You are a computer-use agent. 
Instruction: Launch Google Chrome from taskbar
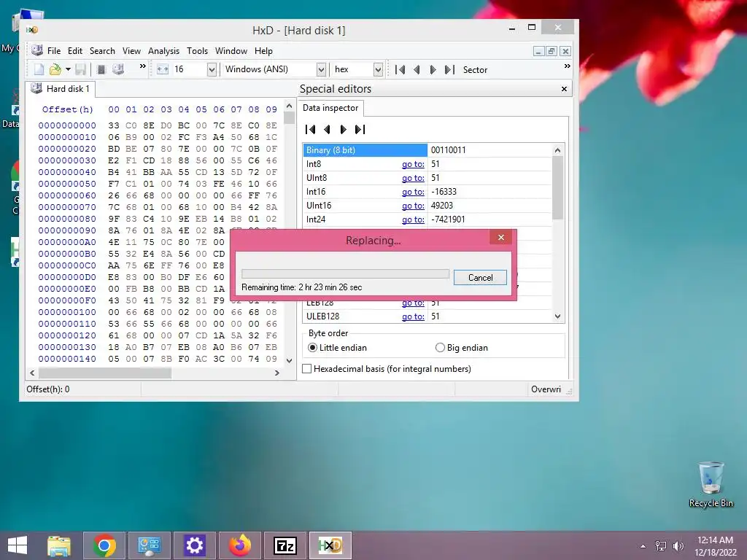click(x=104, y=545)
